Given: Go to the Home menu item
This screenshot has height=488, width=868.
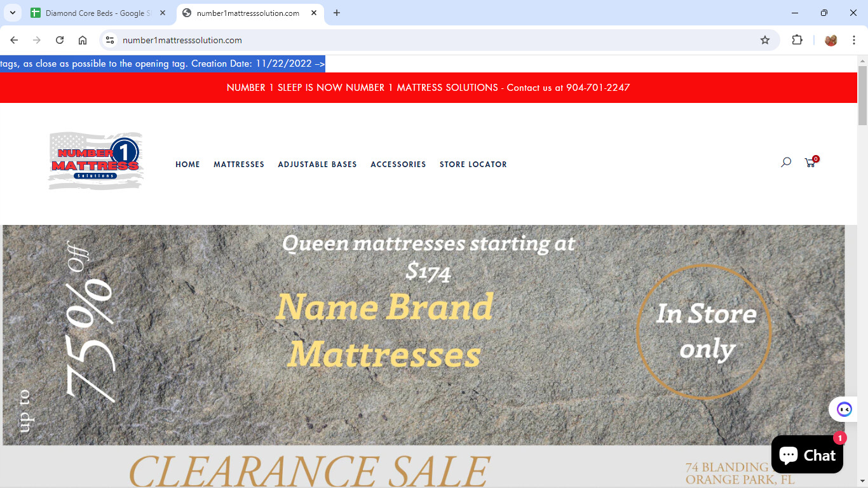Looking at the screenshot, I should [x=187, y=165].
